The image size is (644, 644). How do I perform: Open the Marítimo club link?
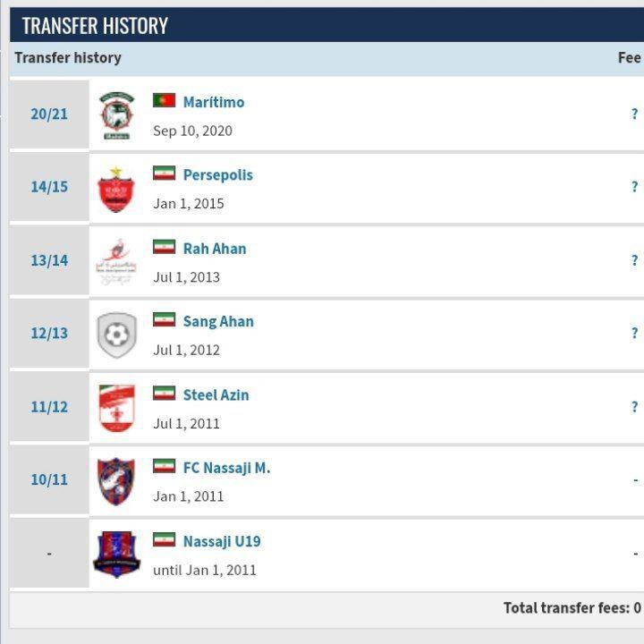tap(213, 102)
